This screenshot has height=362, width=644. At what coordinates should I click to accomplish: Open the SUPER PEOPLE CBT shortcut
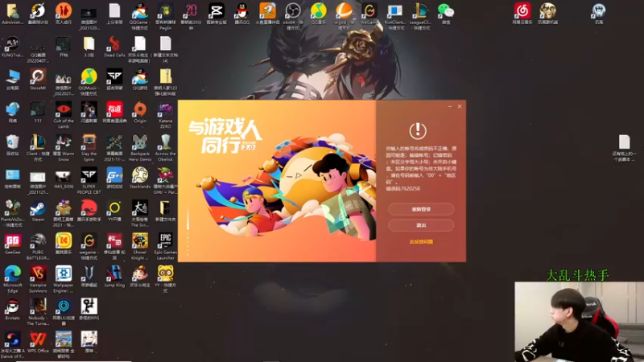coord(89,181)
